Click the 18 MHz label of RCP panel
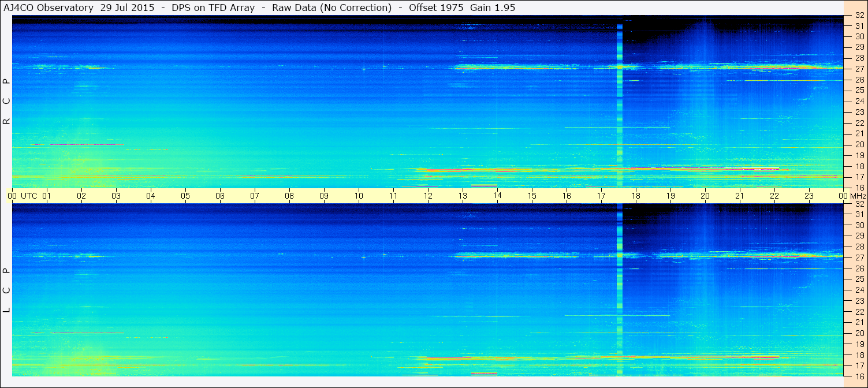Screen dimensions: 868x388 pos(859,166)
